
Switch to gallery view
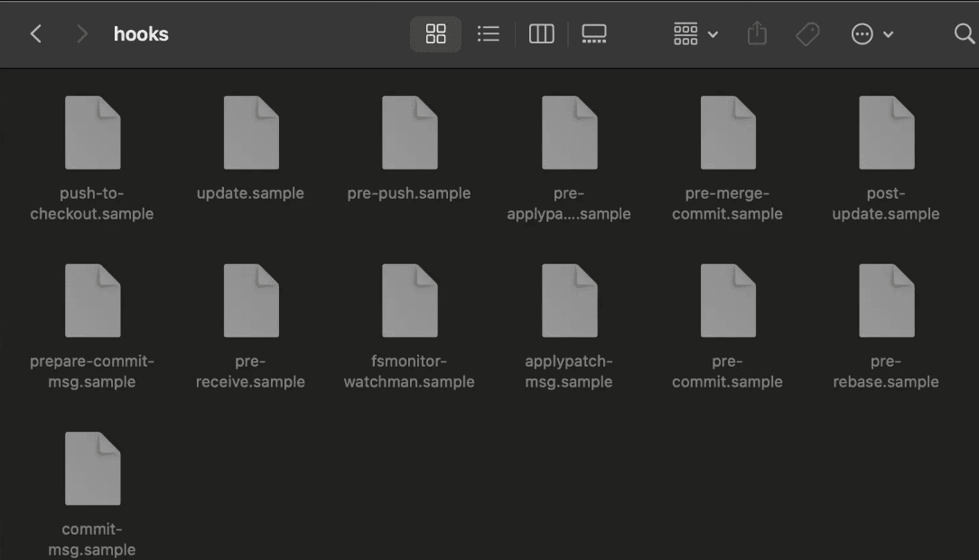click(x=593, y=34)
